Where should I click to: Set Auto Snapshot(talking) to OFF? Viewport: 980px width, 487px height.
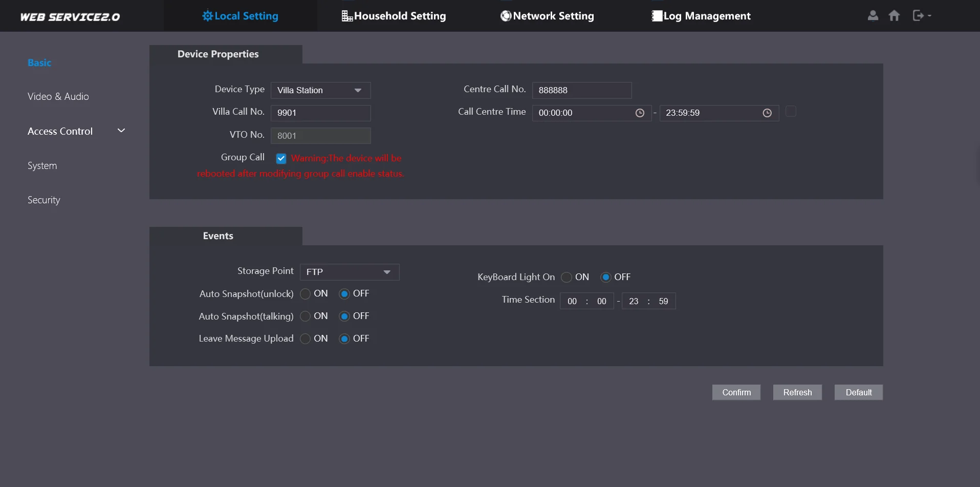click(344, 316)
